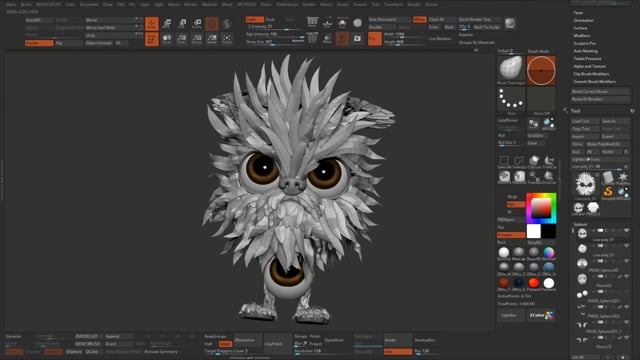Open the Preferences menu
Screen dimensions: 640x360
coord(287,4)
